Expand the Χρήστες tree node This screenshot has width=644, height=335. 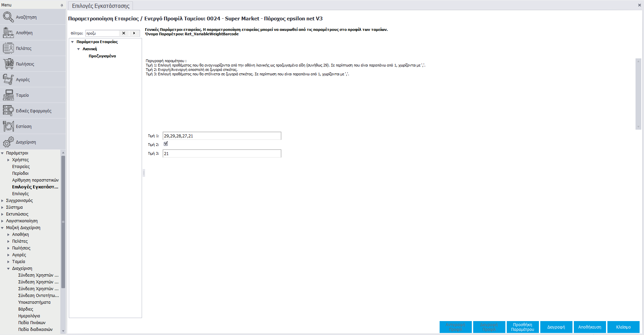pos(8,160)
